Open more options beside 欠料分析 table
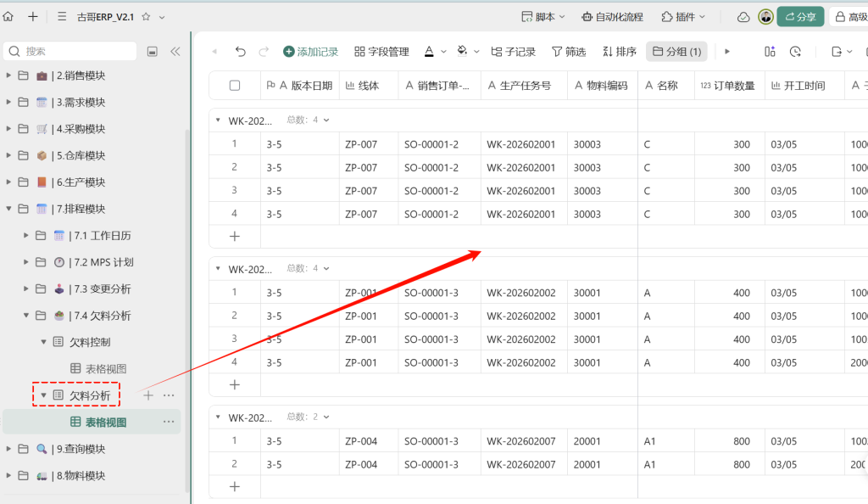Screen dimensions: 868x504 click(169, 395)
